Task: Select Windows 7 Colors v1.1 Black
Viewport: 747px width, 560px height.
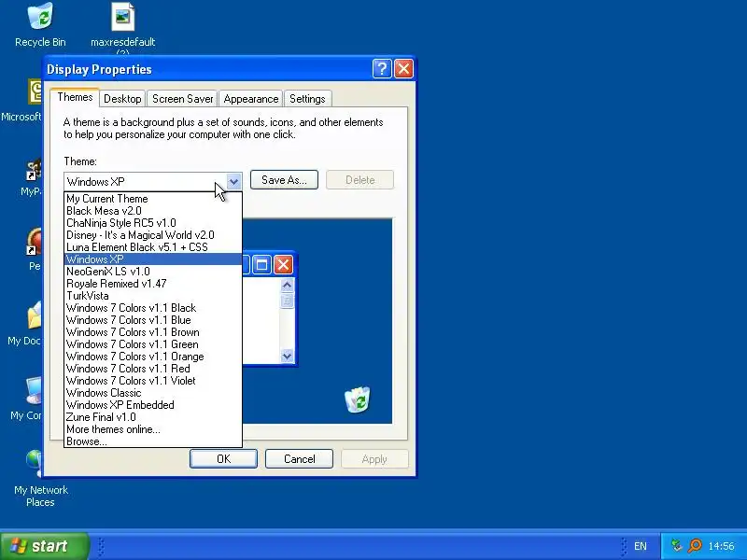Action: tap(153, 308)
